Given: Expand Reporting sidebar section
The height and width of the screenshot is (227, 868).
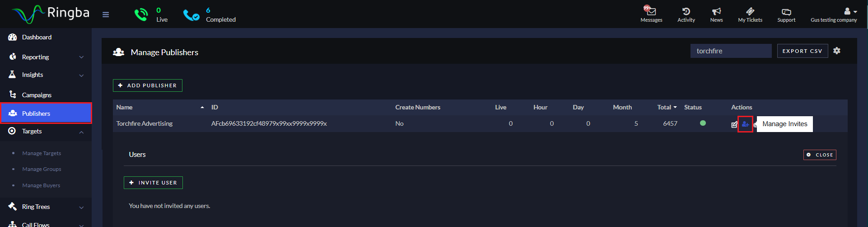Looking at the screenshot, I should [x=46, y=57].
